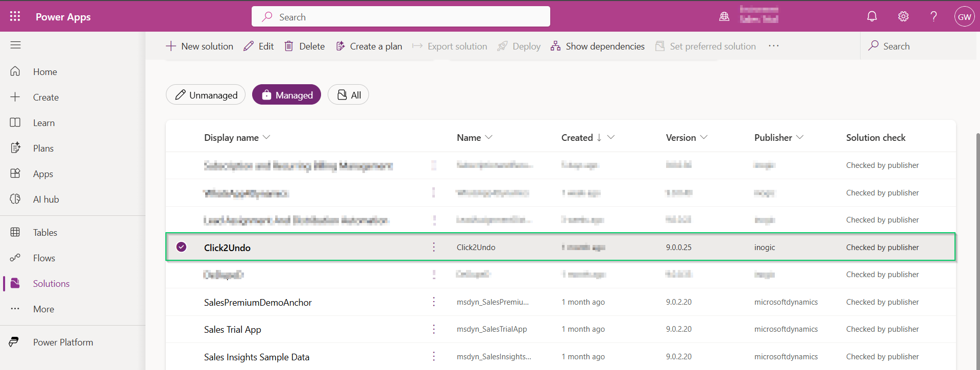The height and width of the screenshot is (370, 980).
Task: Open the GW account avatar
Action: (x=964, y=16)
